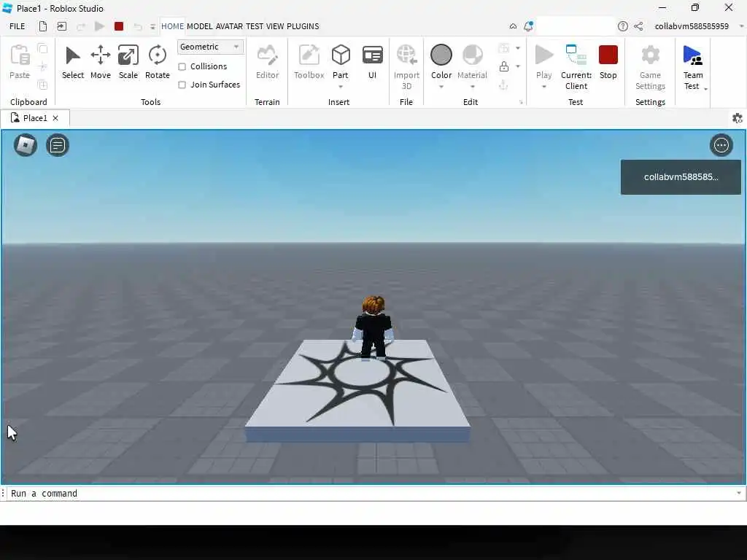Click the gray Color swatch circle
Image resolution: width=747 pixels, height=560 pixels.
tap(441, 55)
